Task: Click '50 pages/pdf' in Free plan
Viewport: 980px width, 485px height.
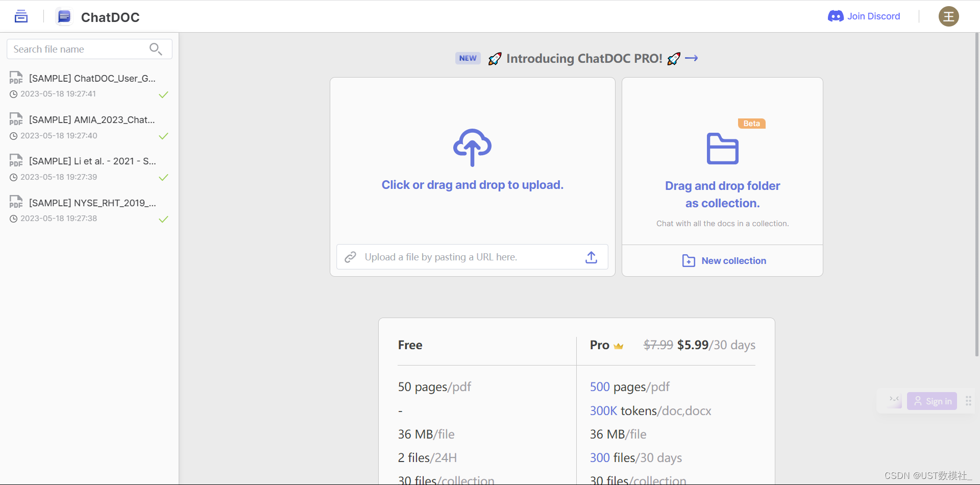Action: pyautogui.click(x=434, y=387)
